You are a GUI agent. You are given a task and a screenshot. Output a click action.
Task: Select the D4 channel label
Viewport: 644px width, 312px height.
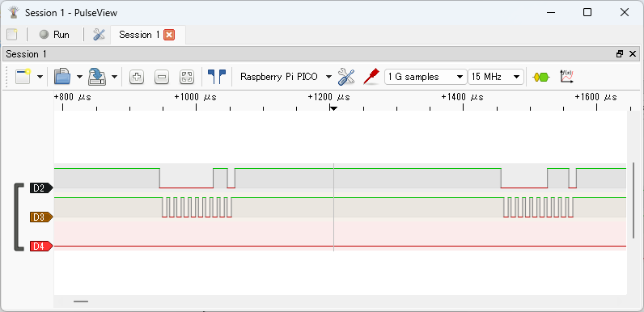41,247
